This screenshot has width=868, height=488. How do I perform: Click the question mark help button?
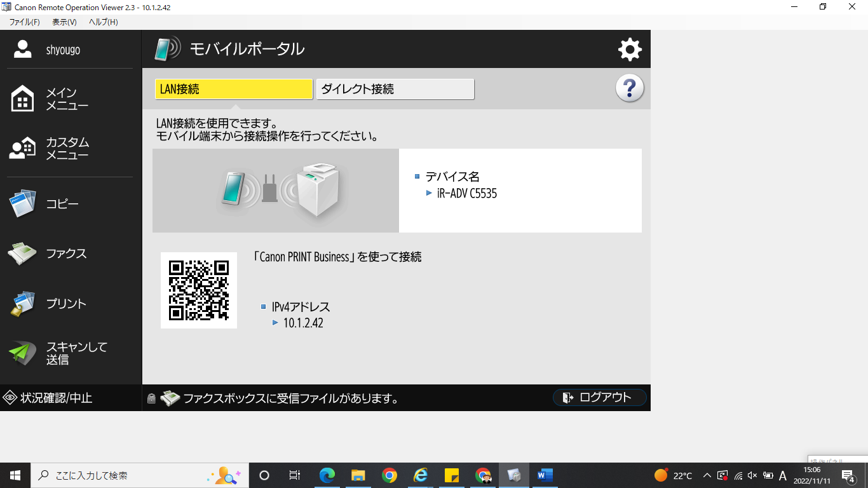point(630,88)
